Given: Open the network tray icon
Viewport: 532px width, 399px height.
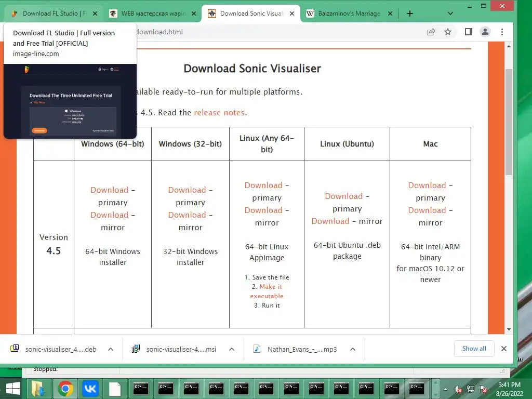Looking at the screenshot, I should click(x=471, y=389).
